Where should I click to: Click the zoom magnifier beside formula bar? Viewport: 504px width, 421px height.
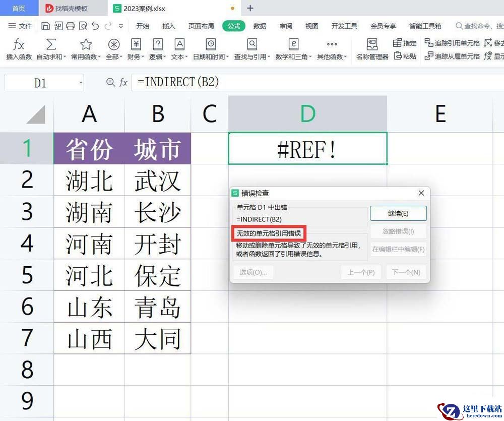click(x=110, y=82)
